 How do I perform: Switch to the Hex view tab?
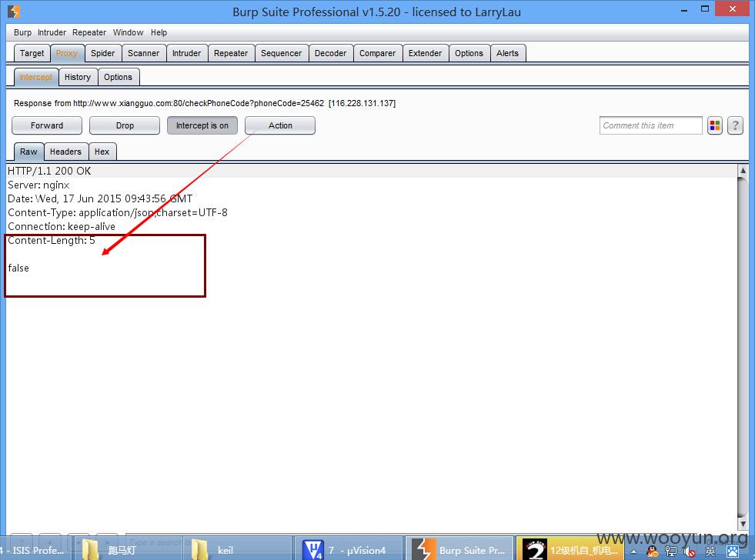point(102,152)
